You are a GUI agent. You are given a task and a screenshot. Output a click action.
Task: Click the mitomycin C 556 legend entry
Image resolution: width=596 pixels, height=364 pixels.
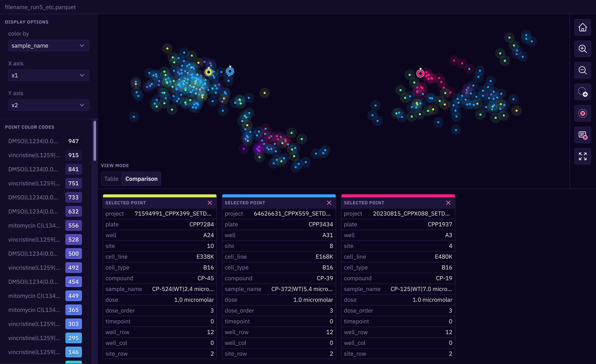pyautogui.click(x=34, y=226)
